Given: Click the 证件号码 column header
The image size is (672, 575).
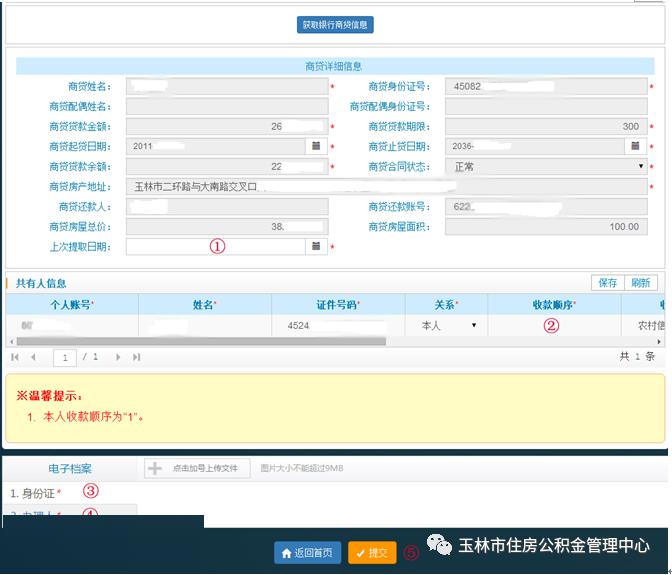Looking at the screenshot, I should pyautogui.click(x=338, y=305).
